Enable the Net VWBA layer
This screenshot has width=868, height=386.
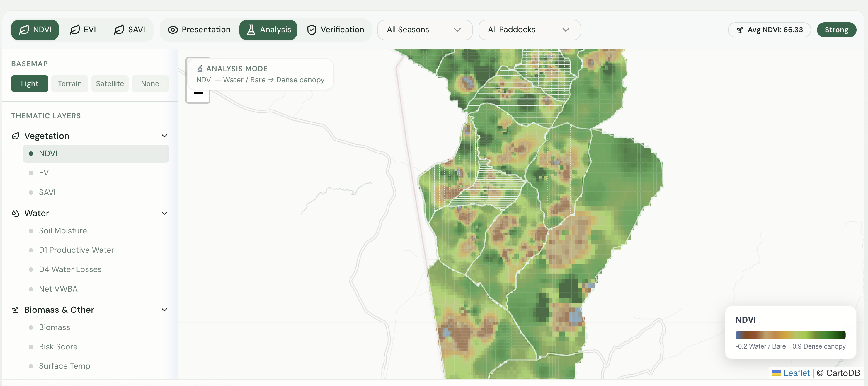click(x=96, y=289)
